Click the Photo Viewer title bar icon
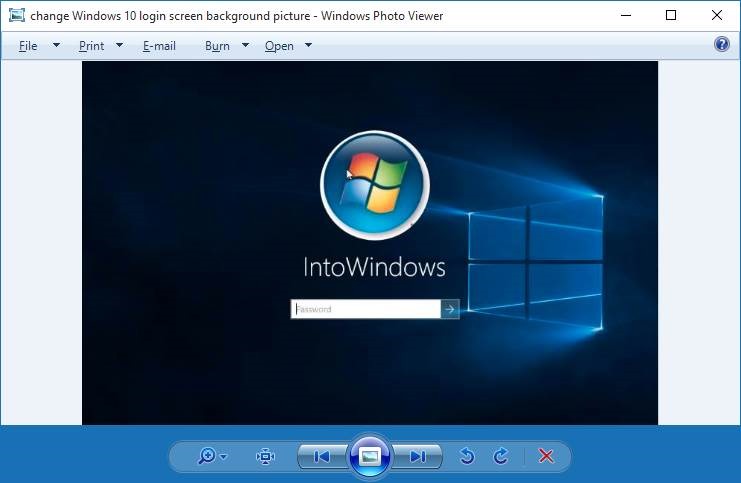 tap(17, 15)
